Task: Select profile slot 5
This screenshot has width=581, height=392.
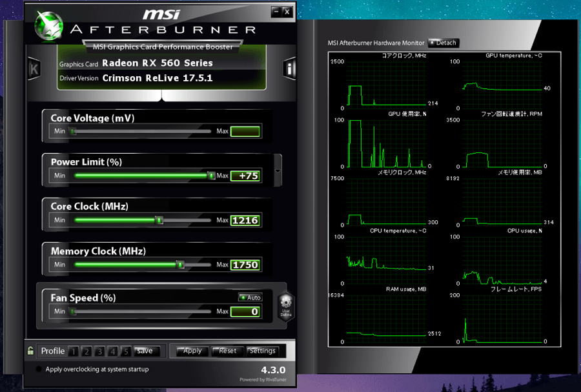Action: [126, 351]
